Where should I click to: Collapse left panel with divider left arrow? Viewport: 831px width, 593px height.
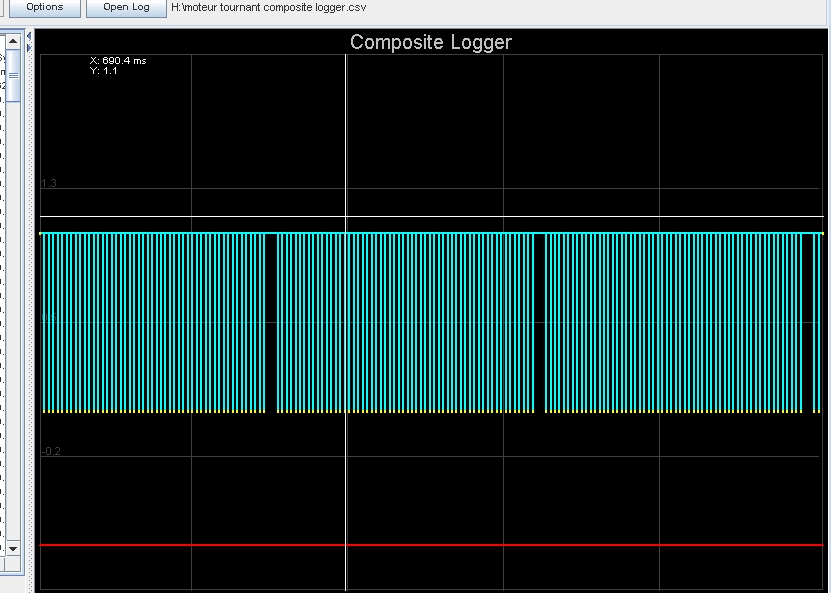click(x=29, y=36)
